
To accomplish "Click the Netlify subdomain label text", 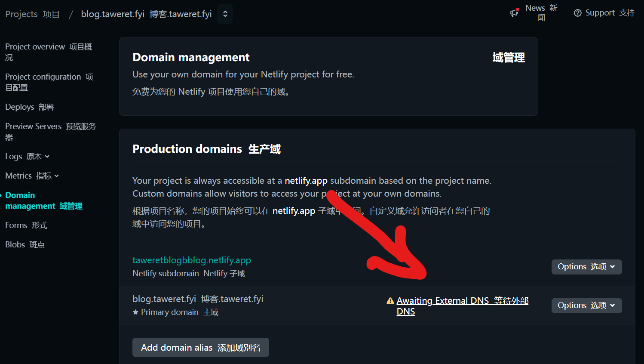I will click(189, 273).
